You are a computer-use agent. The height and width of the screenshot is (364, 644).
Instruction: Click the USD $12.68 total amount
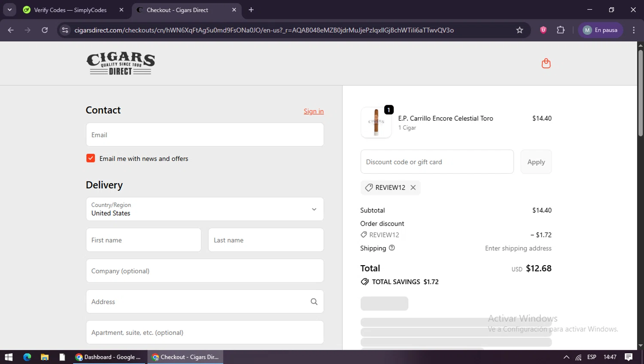tap(532, 269)
